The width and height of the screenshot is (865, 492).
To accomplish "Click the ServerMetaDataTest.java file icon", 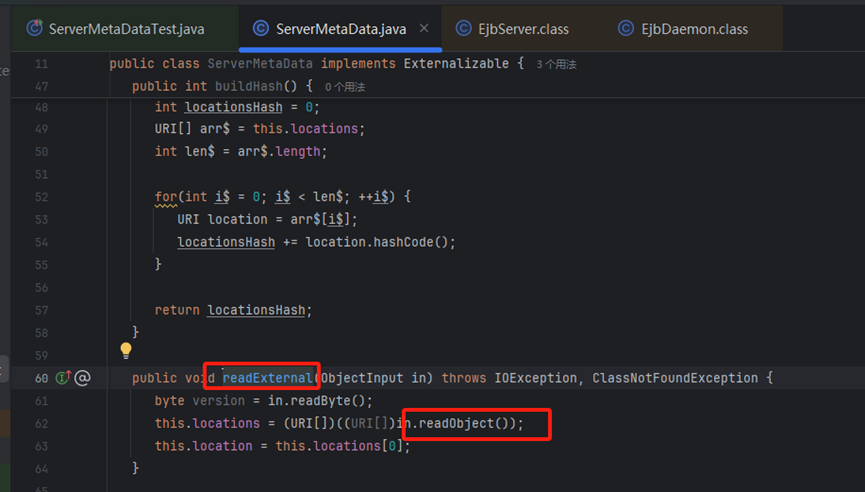I will (x=34, y=29).
